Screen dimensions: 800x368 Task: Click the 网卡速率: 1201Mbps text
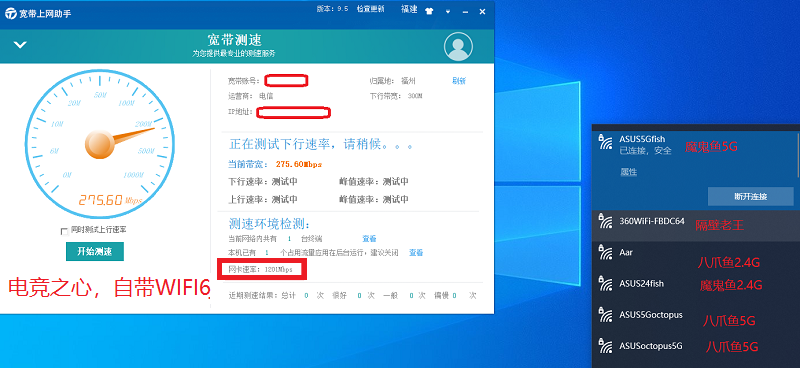(261, 269)
